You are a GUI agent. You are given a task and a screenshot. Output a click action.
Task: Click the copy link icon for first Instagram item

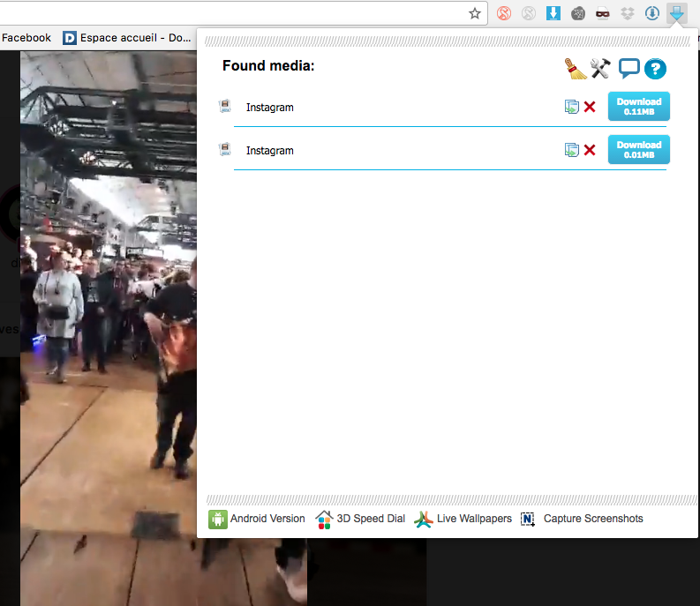(x=572, y=107)
